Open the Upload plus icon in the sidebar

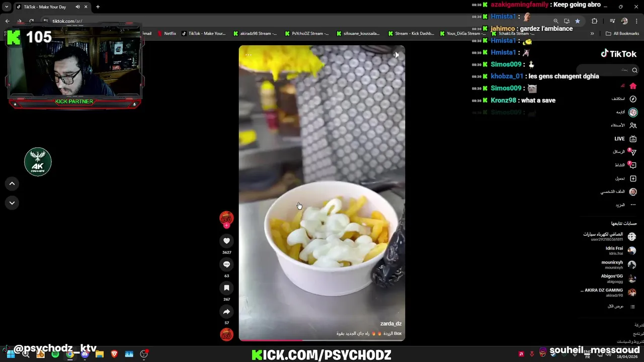(633, 178)
